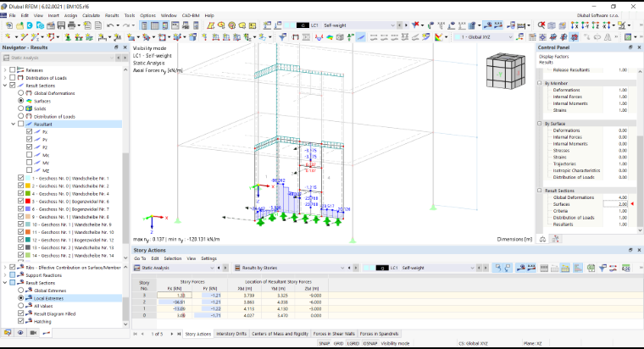Screen dimensions: 644x349
Task: Click the Undo arrow icon
Action: pyautogui.click(x=110, y=25)
